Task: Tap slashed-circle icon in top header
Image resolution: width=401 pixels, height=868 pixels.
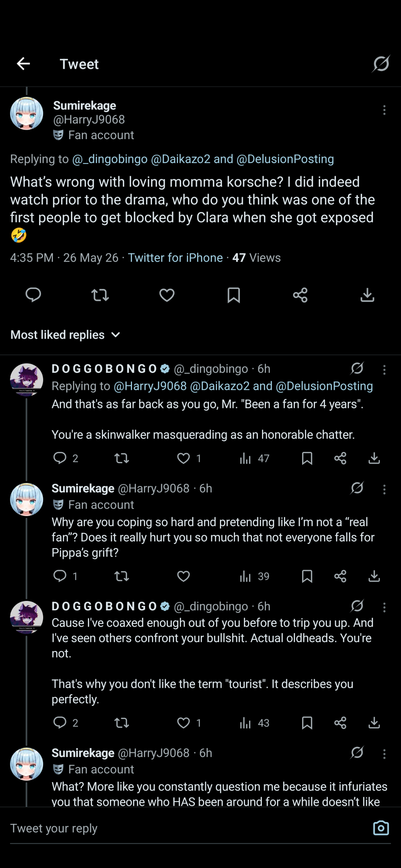Action: point(381,64)
